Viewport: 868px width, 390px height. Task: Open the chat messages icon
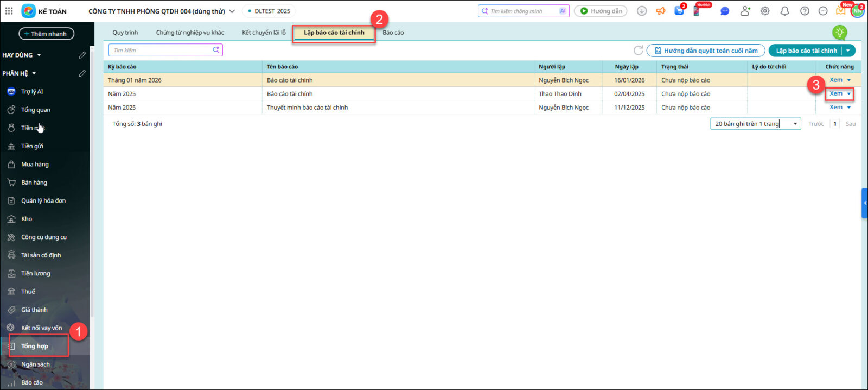click(x=725, y=11)
